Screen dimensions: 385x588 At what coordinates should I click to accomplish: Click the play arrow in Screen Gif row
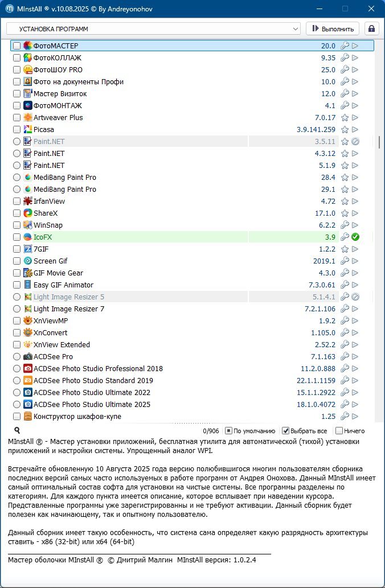(x=355, y=261)
